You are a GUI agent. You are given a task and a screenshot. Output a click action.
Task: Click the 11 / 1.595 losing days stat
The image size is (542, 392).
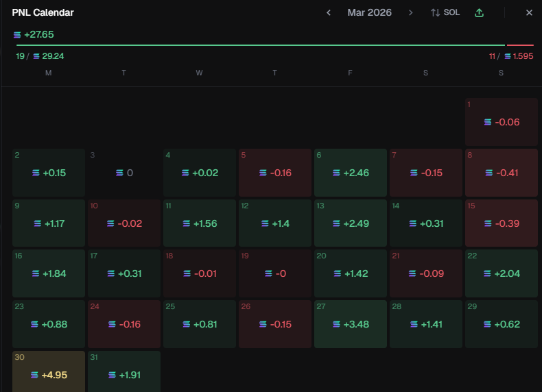click(511, 56)
